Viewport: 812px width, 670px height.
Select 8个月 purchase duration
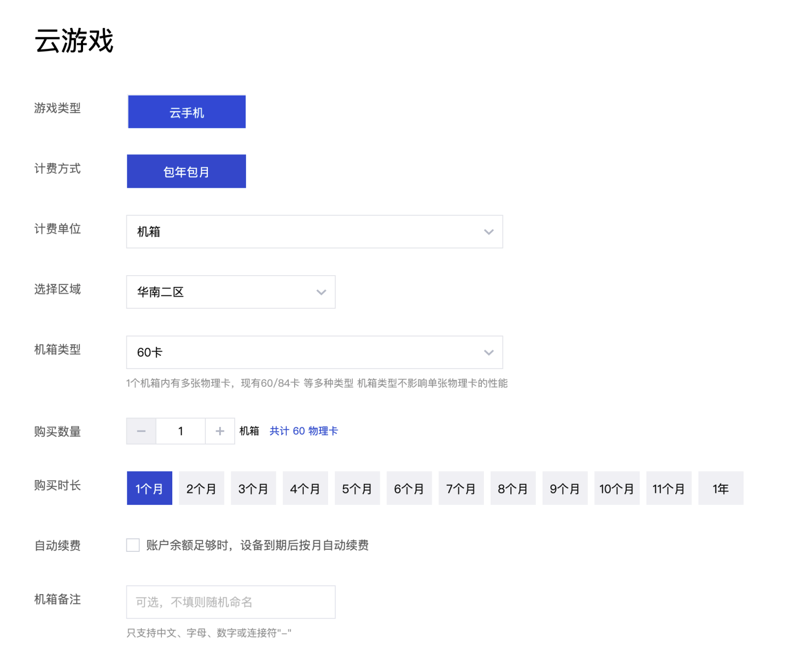(513, 488)
